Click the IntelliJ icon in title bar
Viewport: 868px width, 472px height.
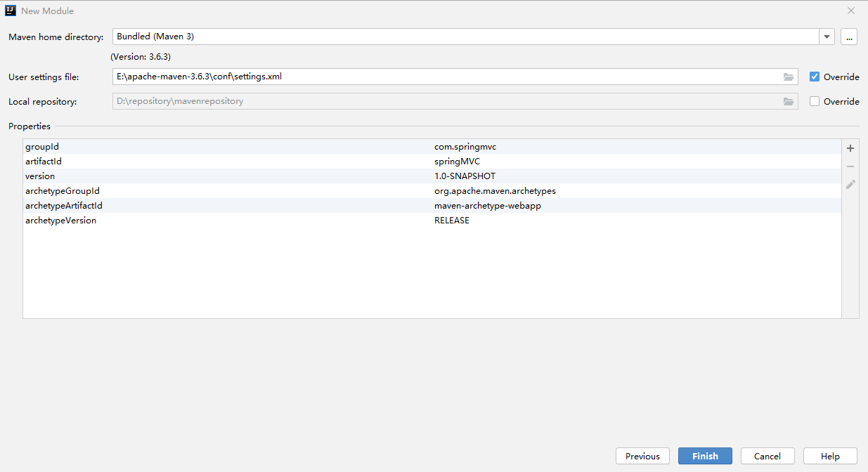coord(11,11)
